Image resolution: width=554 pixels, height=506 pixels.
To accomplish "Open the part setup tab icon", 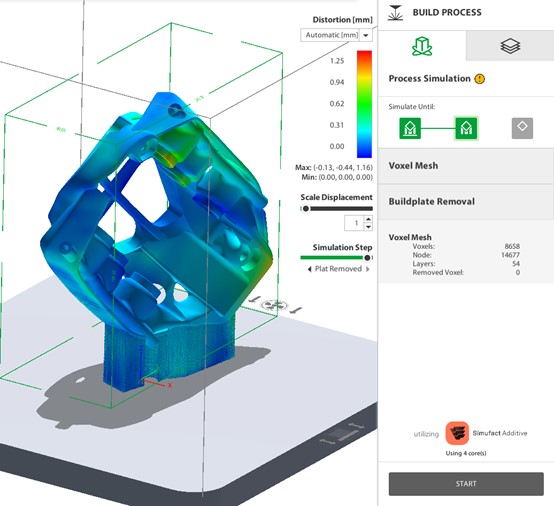I will pos(422,46).
